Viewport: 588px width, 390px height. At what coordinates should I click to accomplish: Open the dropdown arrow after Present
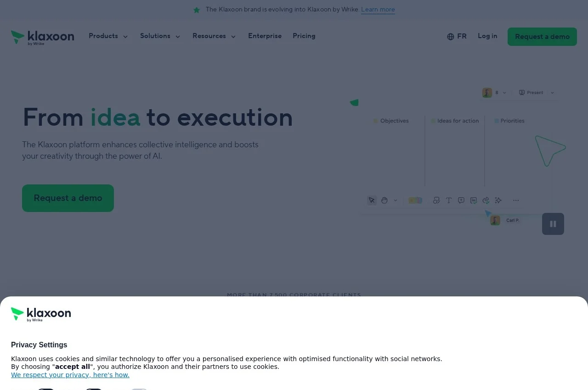553,93
